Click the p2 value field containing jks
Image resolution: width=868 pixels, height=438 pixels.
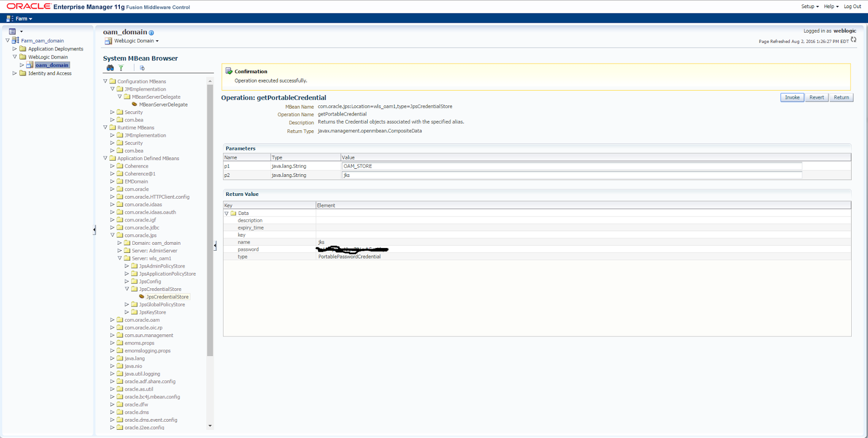[x=572, y=175]
